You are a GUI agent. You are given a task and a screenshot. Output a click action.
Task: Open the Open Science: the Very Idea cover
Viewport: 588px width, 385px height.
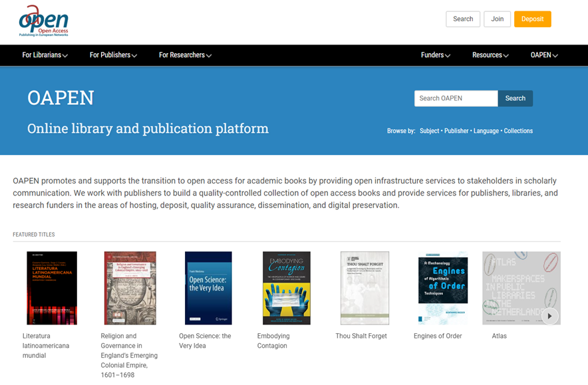point(208,288)
